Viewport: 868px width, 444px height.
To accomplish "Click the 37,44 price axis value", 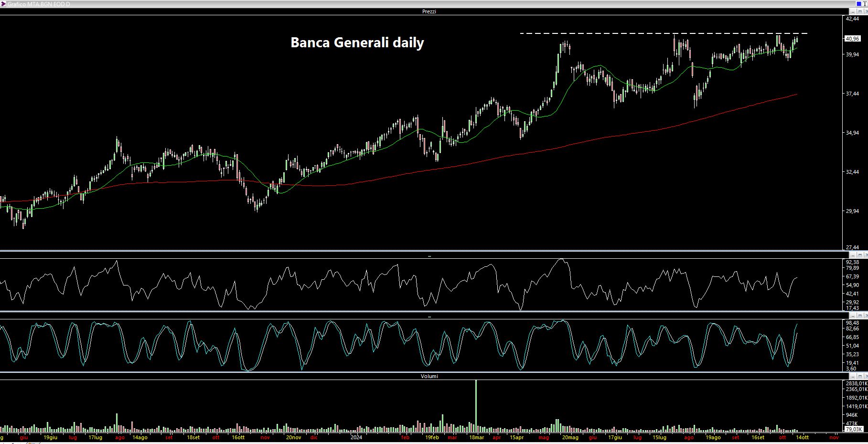I will pos(852,94).
